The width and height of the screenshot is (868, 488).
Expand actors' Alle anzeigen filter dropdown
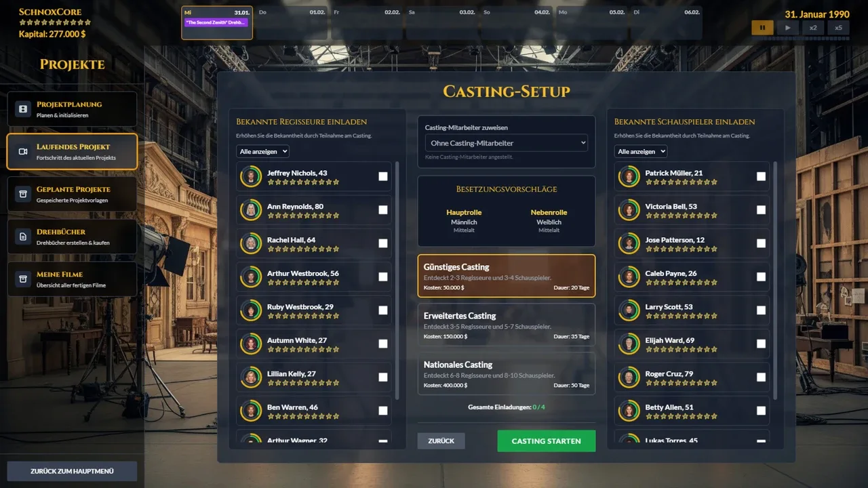pyautogui.click(x=641, y=152)
